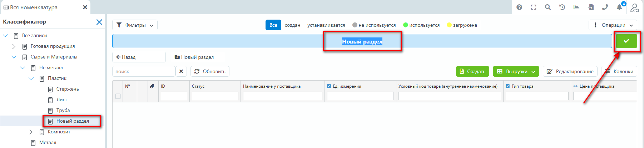Close the 'Классификатор' panel
This screenshot has width=644, height=148.
click(99, 22)
